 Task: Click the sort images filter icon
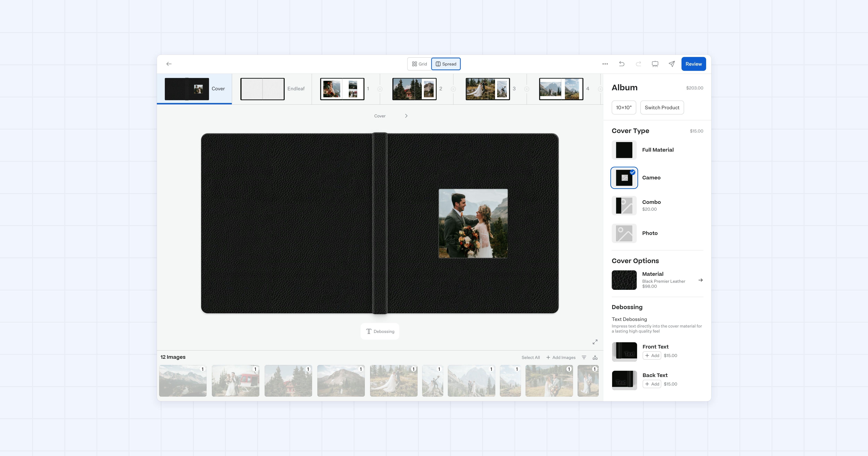[584, 358]
